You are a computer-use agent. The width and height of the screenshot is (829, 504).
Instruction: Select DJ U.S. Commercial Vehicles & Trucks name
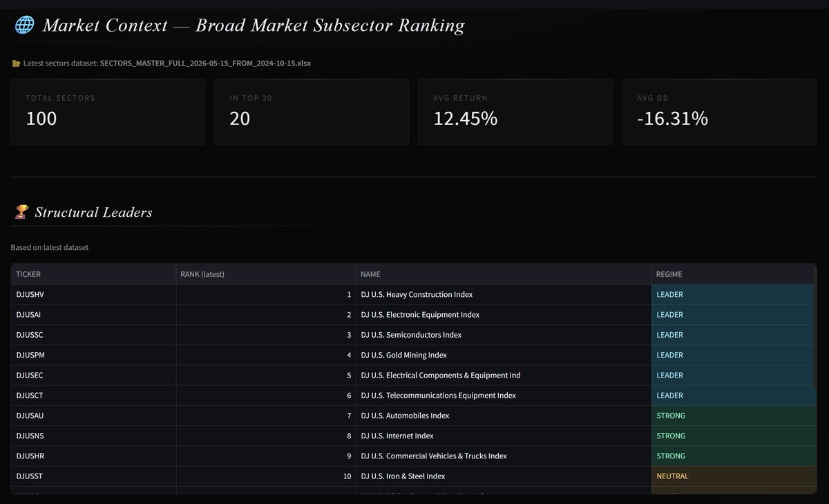click(x=504, y=456)
